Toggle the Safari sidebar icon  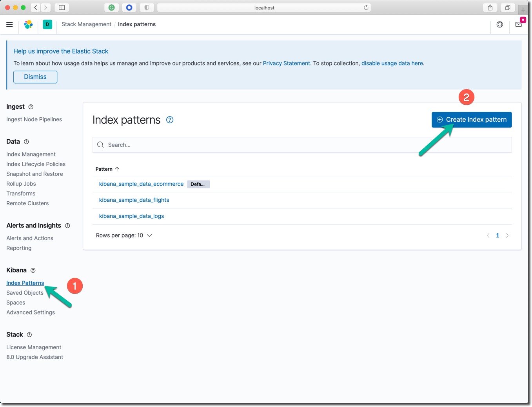click(x=62, y=7)
